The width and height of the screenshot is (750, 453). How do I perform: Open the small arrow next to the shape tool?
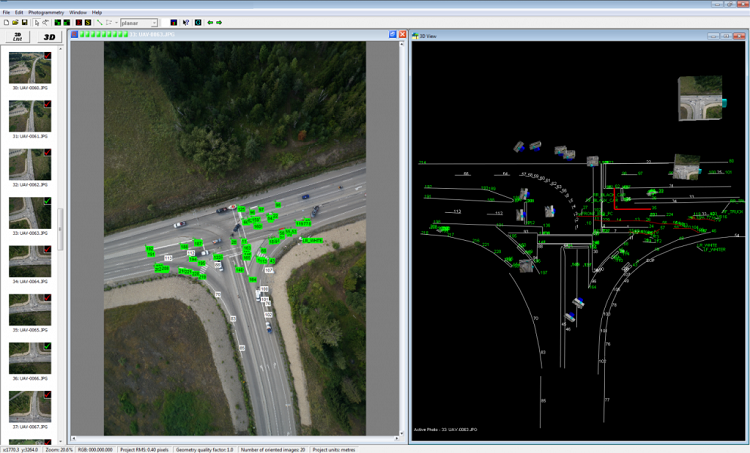116,22
